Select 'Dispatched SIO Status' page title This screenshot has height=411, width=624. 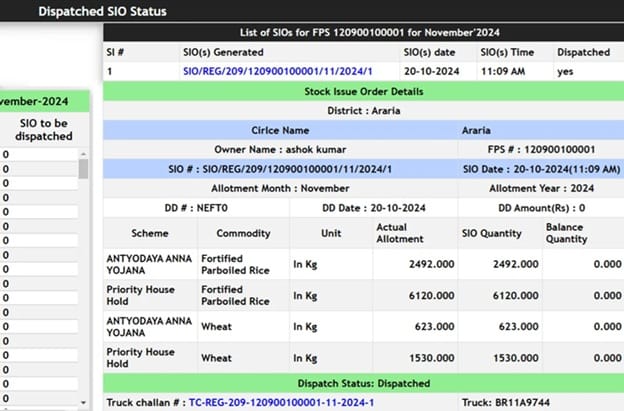(102, 11)
